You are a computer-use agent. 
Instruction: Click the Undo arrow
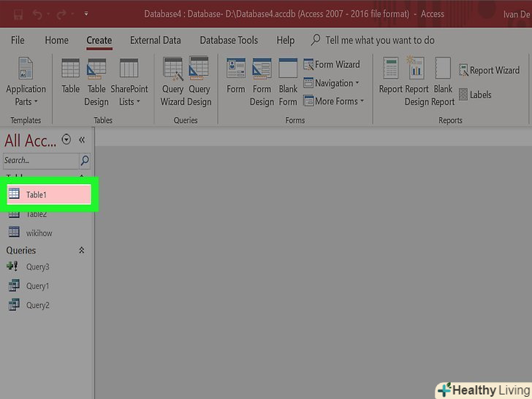(x=37, y=15)
